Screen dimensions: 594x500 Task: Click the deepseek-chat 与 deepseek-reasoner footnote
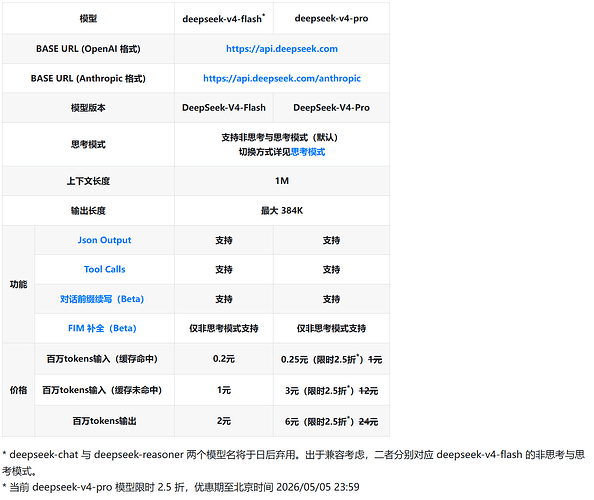tap(294, 462)
